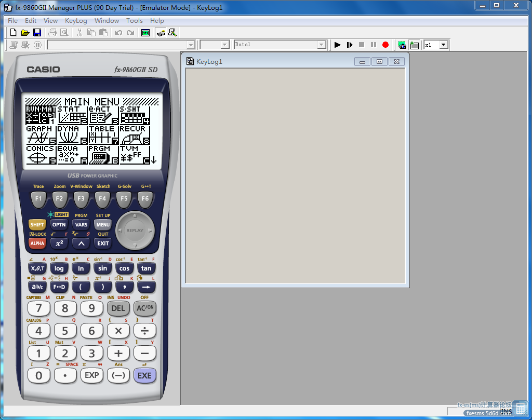The image size is (532, 420).
Task: Click the sin key
Action: pos(103,268)
